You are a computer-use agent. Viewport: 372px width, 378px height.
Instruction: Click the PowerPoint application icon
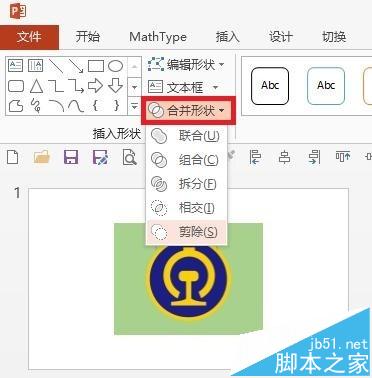pos(18,12)
